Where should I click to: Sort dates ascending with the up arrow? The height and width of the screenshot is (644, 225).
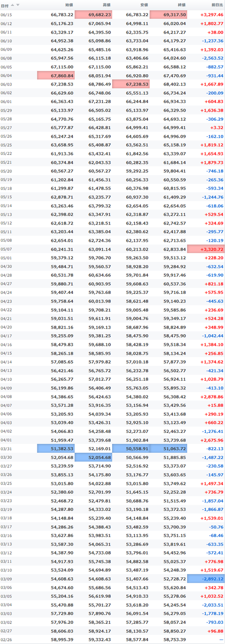tap(12, 5)
